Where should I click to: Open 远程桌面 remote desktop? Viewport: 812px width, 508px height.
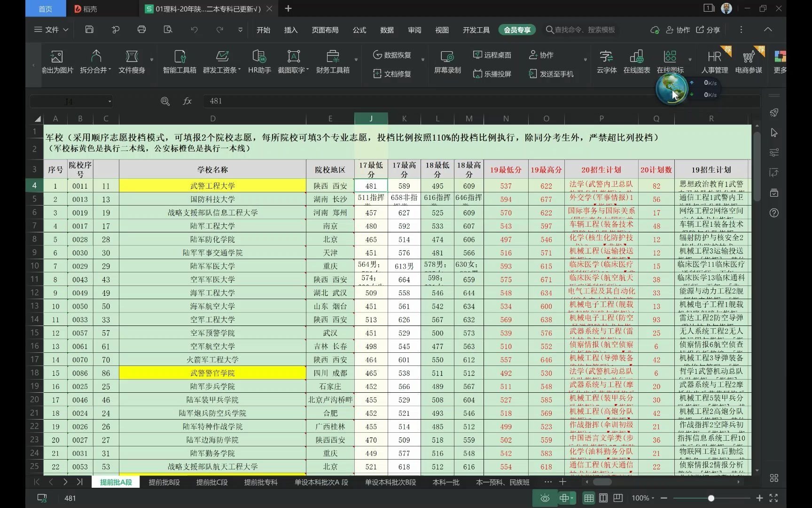pyautogui.click(x=492, y=55)
